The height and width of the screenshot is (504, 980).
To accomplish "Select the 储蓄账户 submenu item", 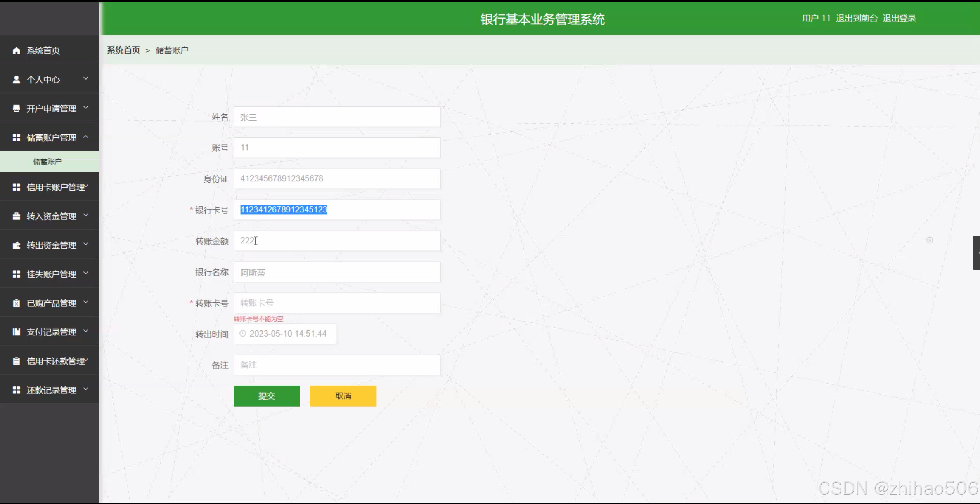I will (x=47, y=162).
